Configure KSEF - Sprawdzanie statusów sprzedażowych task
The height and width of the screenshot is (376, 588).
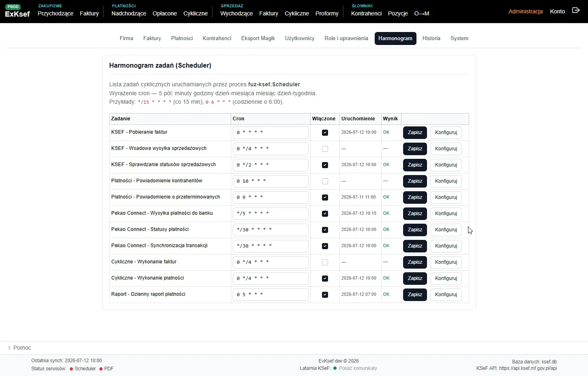[x=446, y=165]
